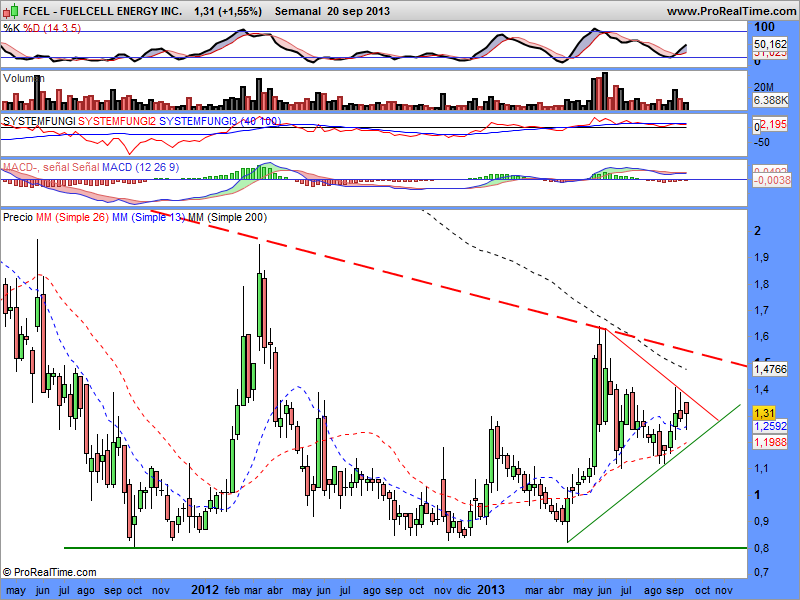Screen dimensions: 800x600
Task: Click the Semanal 20 sep 2013 timeframe label
Action: 332,11
